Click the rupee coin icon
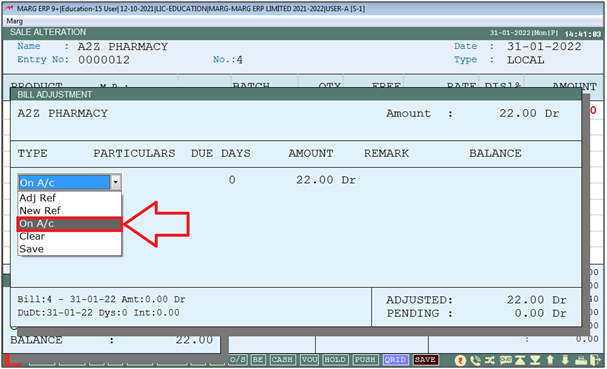This screenshot has width=607, height=369. pos(460,360)
